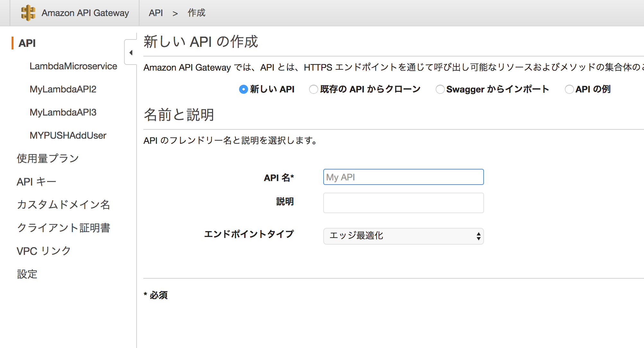Focus the API 名 input field
Screen dimensions: 644x348
(403, 177)
